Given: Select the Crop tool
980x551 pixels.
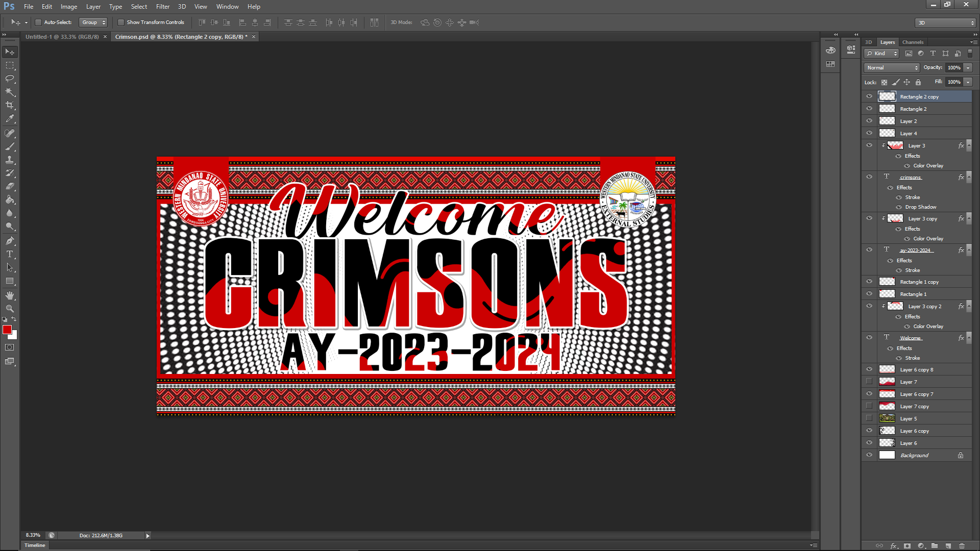Looking at the screenshot, I should click(10, 105).
